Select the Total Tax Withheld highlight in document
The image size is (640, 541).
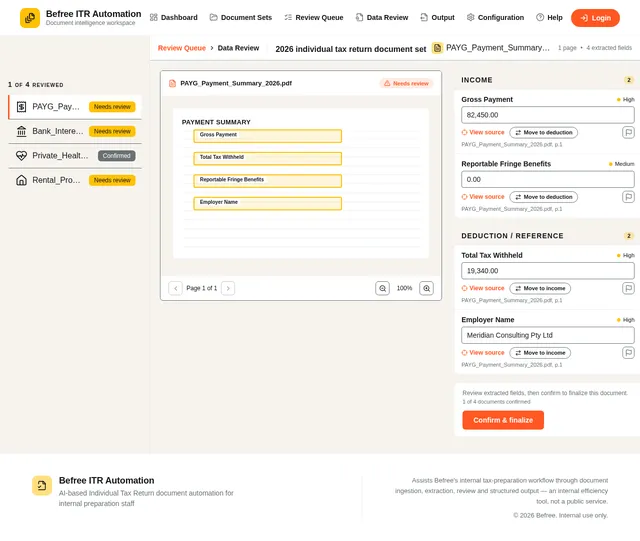pyautogui.click(x=267, y=158)
